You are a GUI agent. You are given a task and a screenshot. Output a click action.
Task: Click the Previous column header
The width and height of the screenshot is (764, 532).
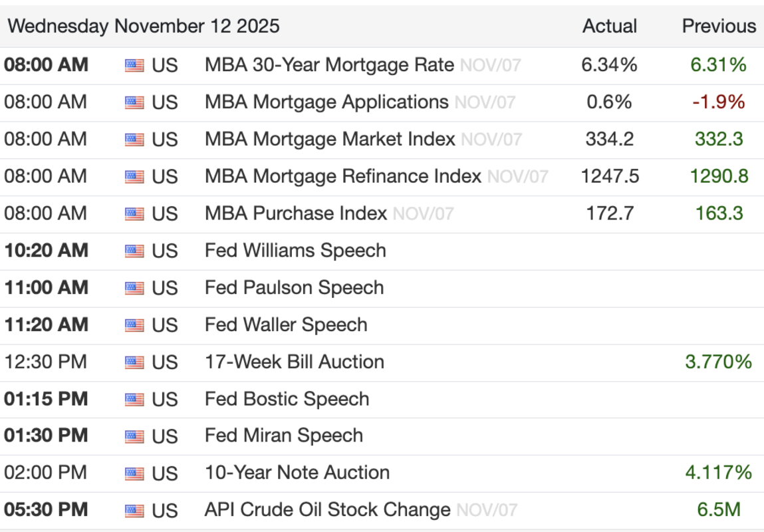719,27
